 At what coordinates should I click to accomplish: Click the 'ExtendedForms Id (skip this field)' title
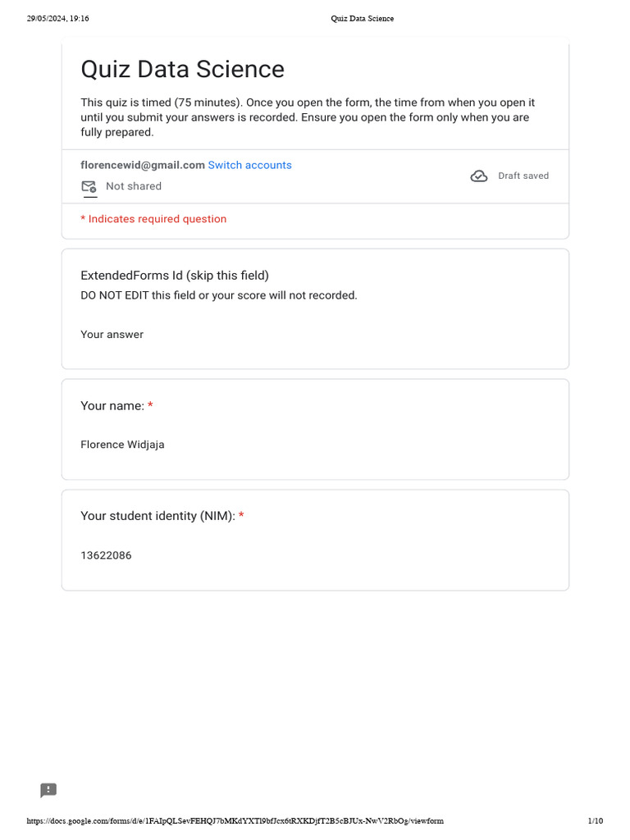tap(175, 276)
